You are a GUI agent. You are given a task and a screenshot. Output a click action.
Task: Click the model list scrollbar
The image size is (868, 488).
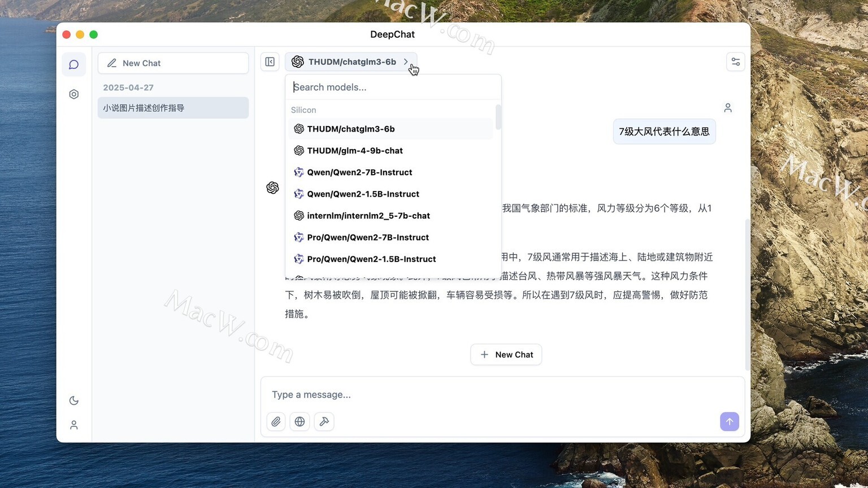pyautogui.click(x=498, y=117)
